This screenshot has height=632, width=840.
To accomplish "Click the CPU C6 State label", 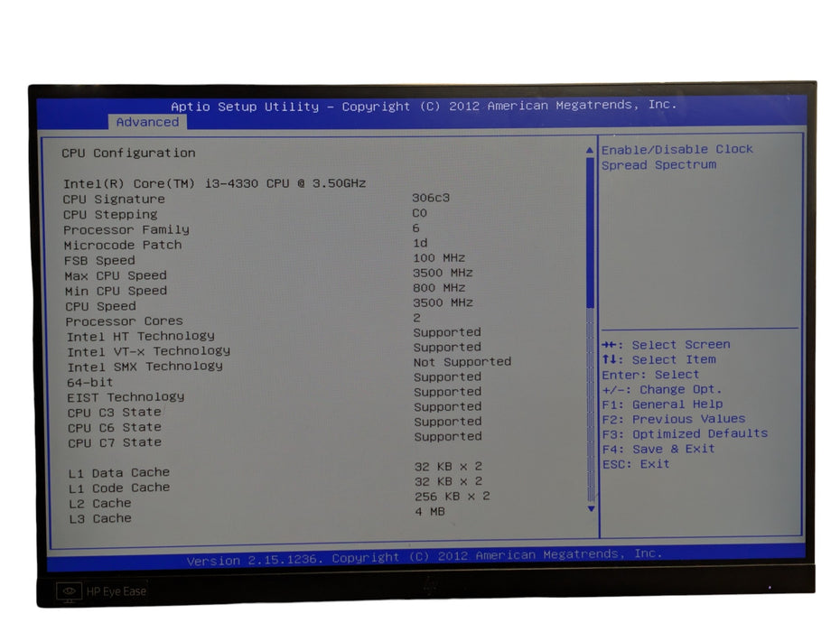I will point(115,428).
